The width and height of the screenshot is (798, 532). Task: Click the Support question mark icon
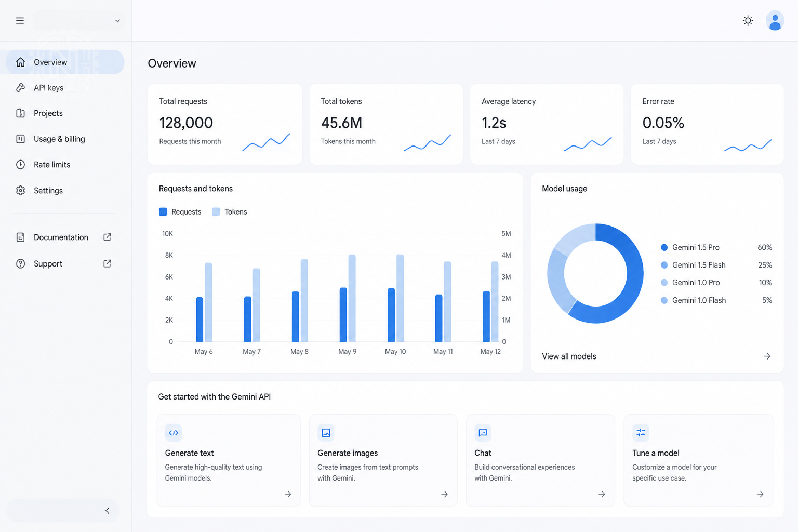20,264
